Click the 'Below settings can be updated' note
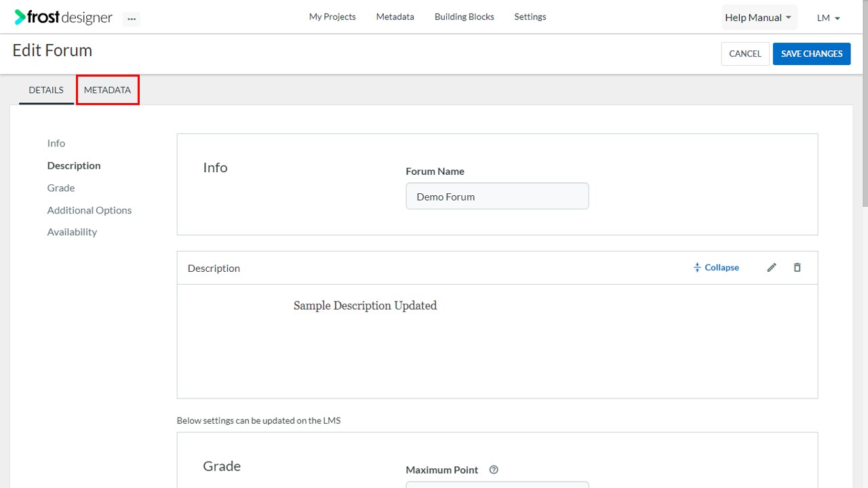 tap(258, 420)
